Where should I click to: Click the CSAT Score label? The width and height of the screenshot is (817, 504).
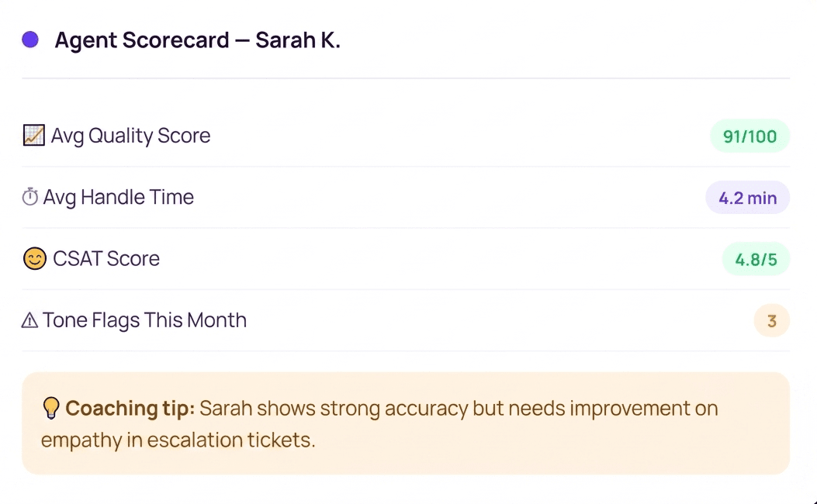(x=106, y=259)
